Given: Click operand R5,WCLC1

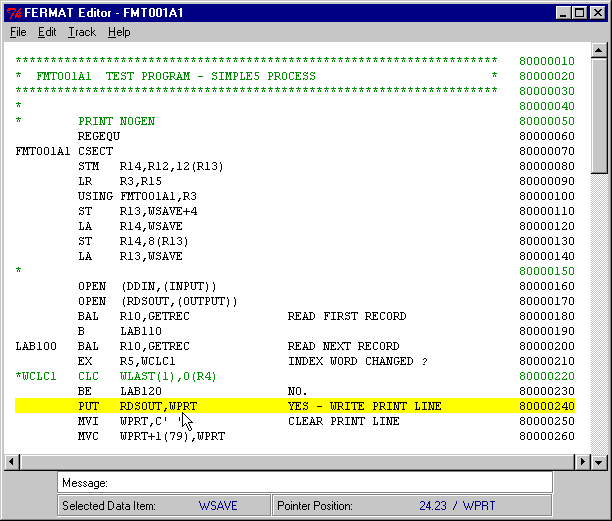Looking at the screenshot, I should click(x=148, y=361).
